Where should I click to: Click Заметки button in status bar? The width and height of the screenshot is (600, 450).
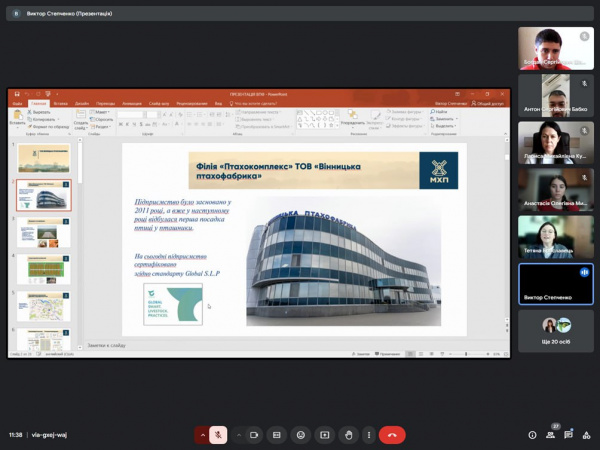click(x=360, y=354)
